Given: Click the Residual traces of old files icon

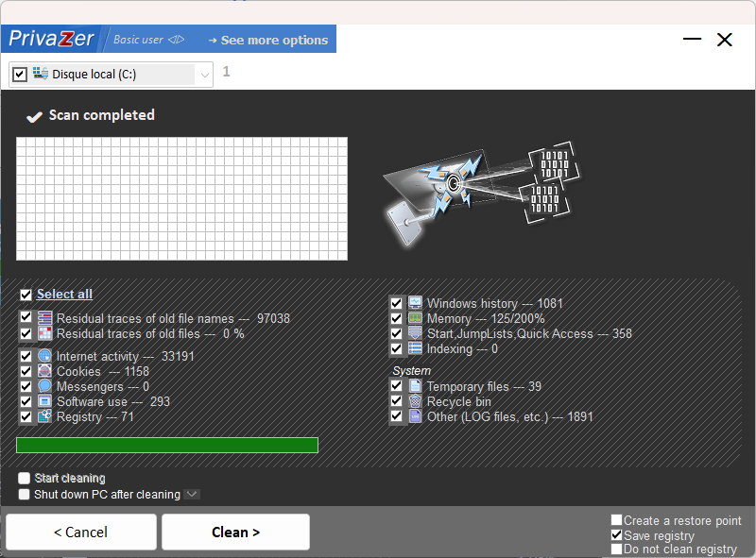Looking at the screenshot, I should pyautogui.click(x=44, y=333).
